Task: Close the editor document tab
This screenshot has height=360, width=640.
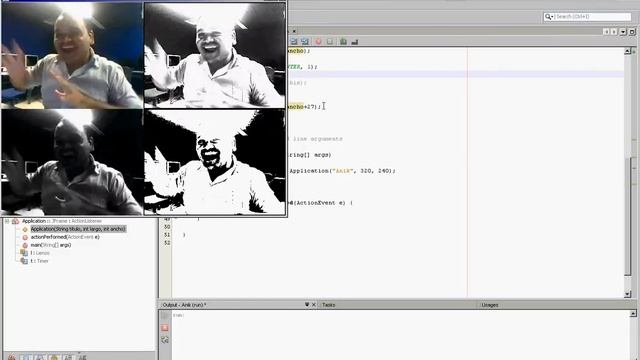Action: coord(294,31)
